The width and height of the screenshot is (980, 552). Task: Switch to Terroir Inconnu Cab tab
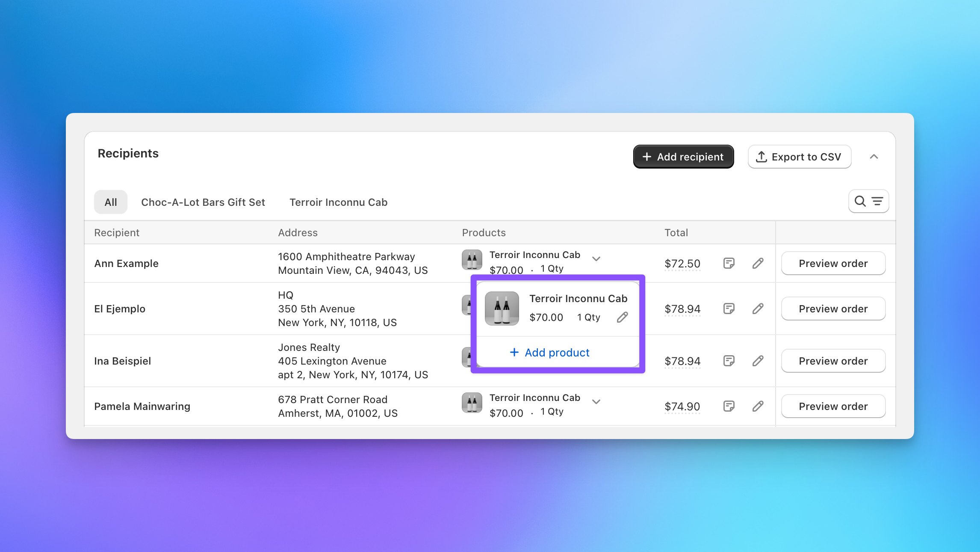[x=339, y=202]
